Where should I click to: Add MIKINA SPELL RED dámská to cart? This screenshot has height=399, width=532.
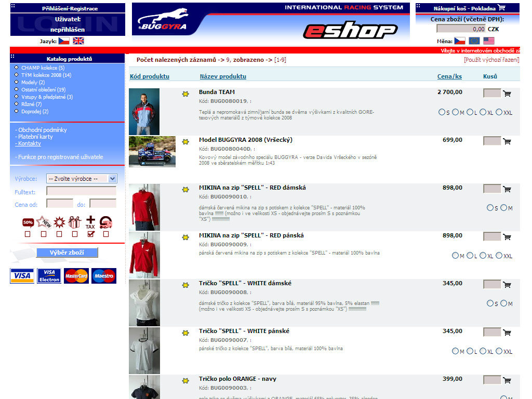pyautogui.click(x=507, y=189)
